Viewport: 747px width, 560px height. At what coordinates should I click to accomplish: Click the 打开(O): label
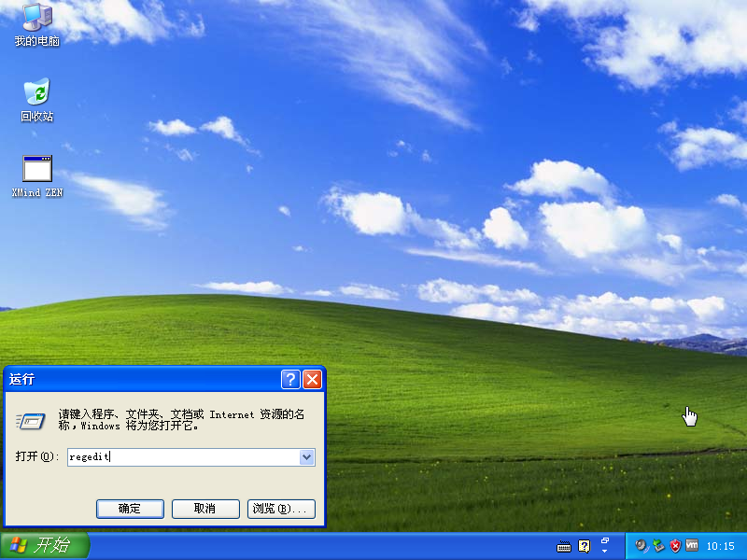tap(36, 456)
